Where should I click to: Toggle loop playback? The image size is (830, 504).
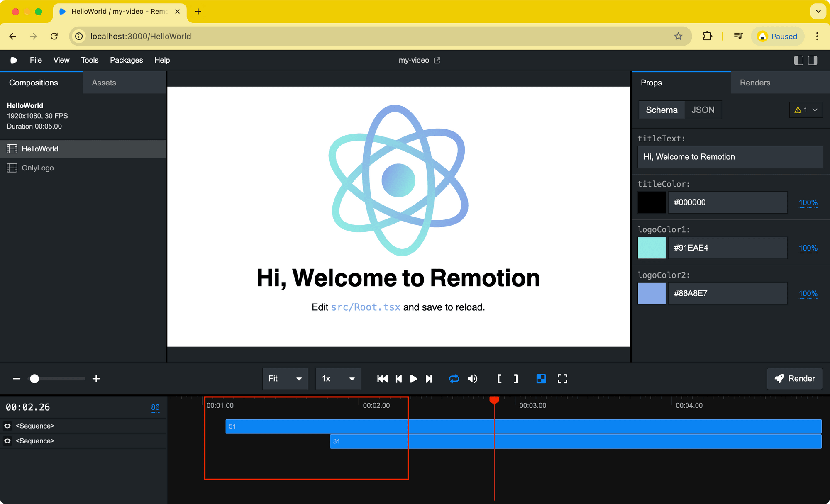454,379
